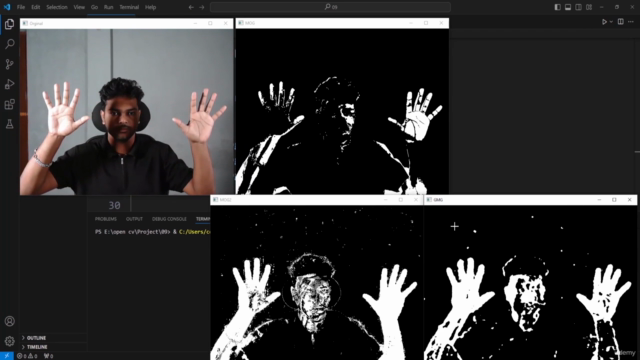The height and width of the screenshot is (360, 640).
Task: Open the Edit menu
Action: pos(36,7)
